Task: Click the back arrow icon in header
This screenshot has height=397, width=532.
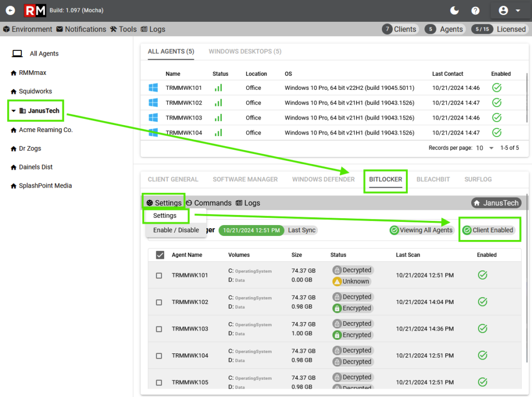Action: 10,10
